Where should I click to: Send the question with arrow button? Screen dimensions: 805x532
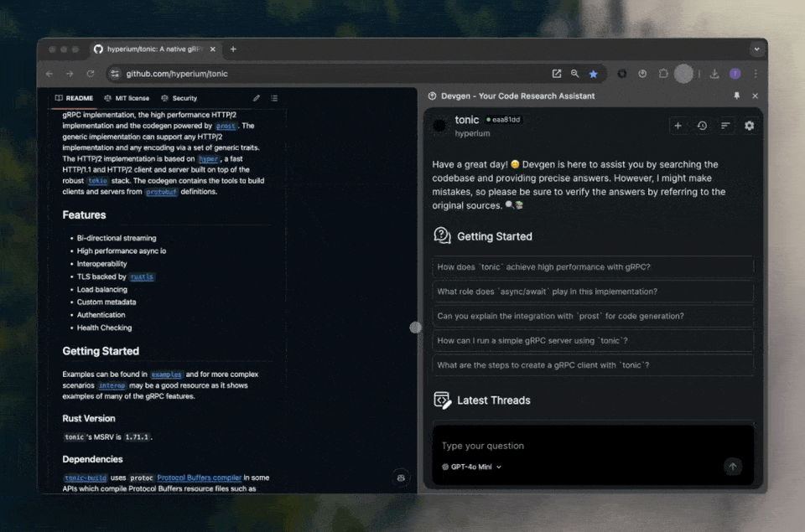coord(733,467)
